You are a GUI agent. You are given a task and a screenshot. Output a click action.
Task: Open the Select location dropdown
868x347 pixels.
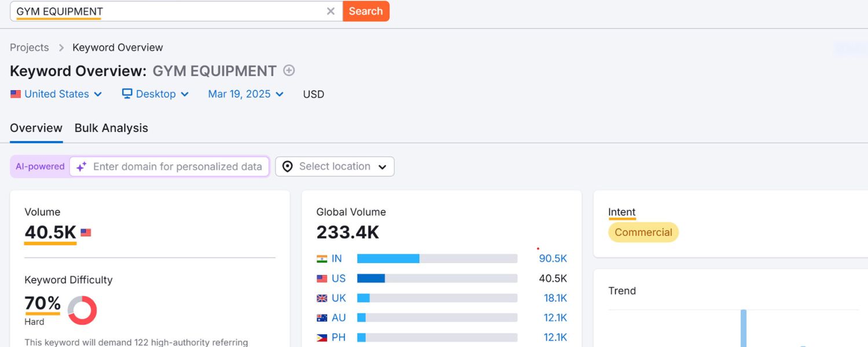click(334, 167)
